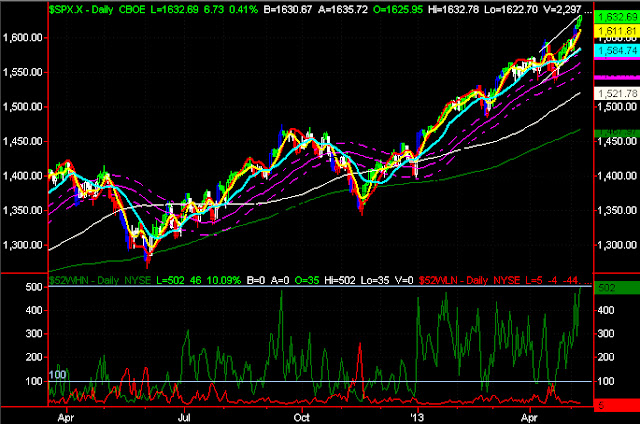The width and height of the screenshot is (640, 424).
Task: Click the red $52WLN - Daily NYSE title
Action: click(x=469, y=280)
